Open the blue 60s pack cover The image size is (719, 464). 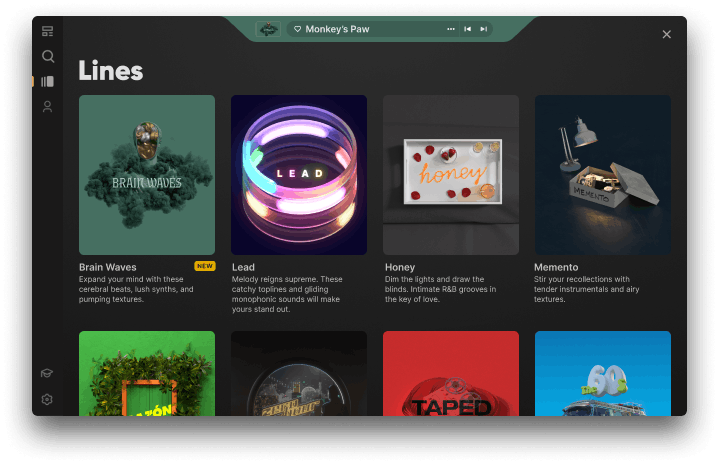tap(603, 373)
